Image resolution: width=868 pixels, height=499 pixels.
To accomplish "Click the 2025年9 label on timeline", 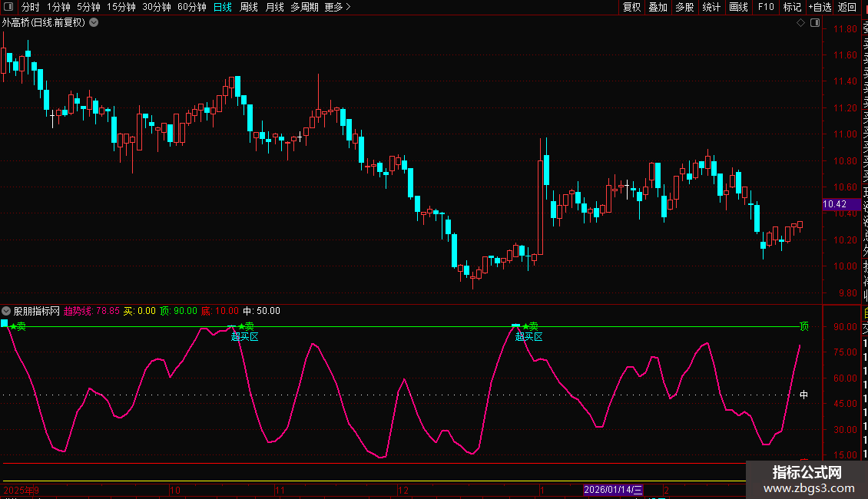I will pos(21,490).
